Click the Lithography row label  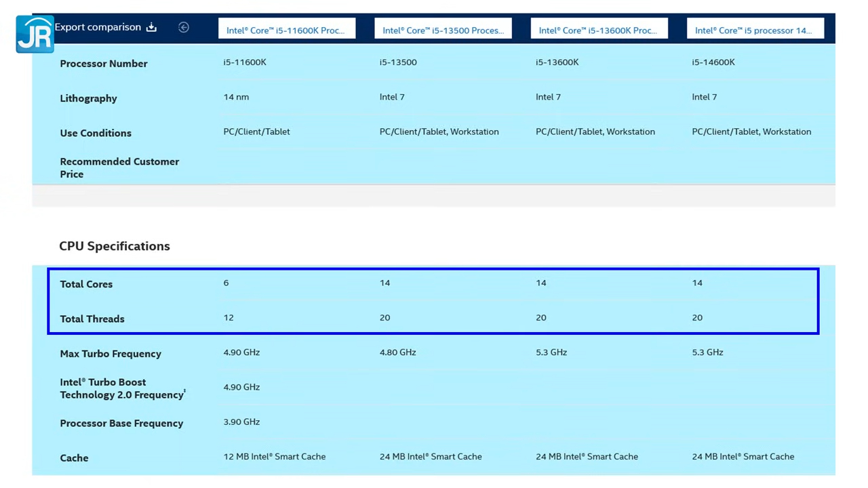[x=88, y=98]
